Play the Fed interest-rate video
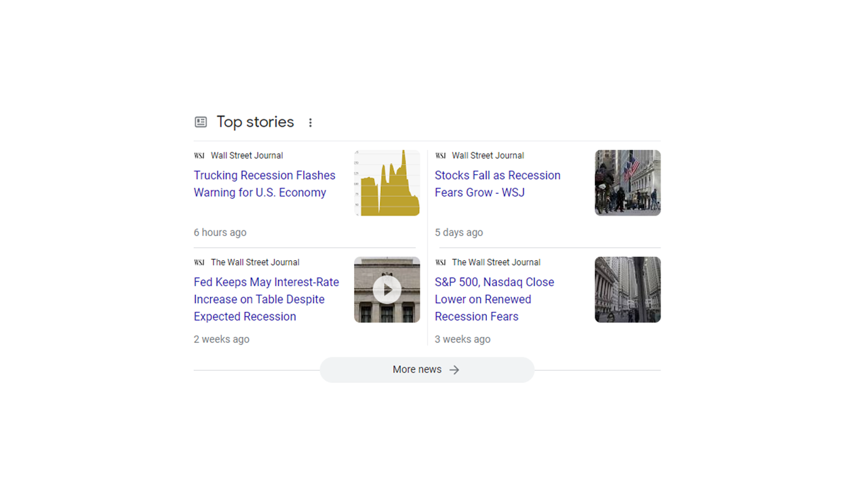This screenshot has height=488, width=868. click(x=387, y=290)
